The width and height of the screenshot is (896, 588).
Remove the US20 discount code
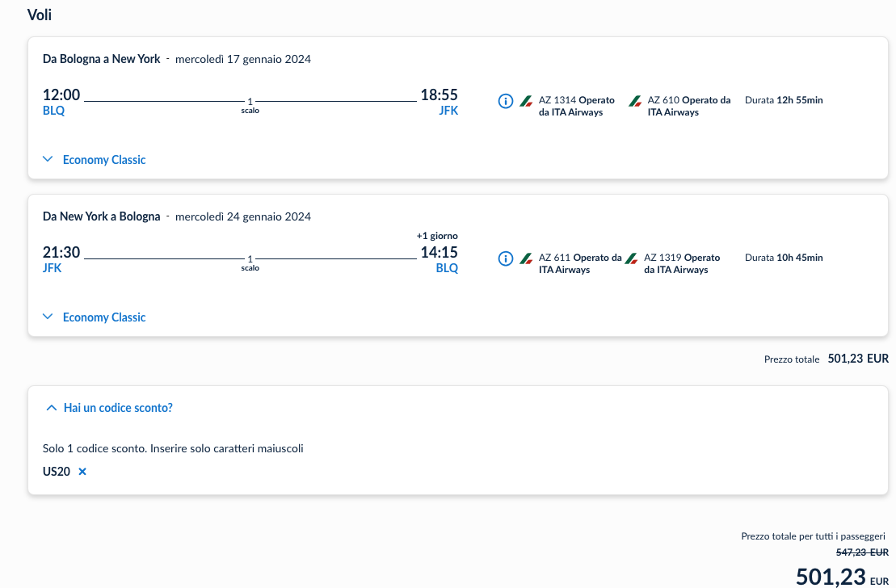click(82, 472)
